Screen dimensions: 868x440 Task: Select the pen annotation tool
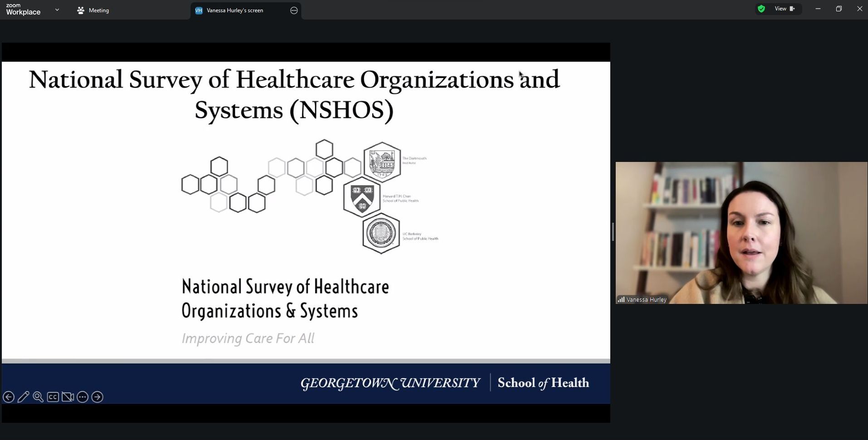point(23,397)
